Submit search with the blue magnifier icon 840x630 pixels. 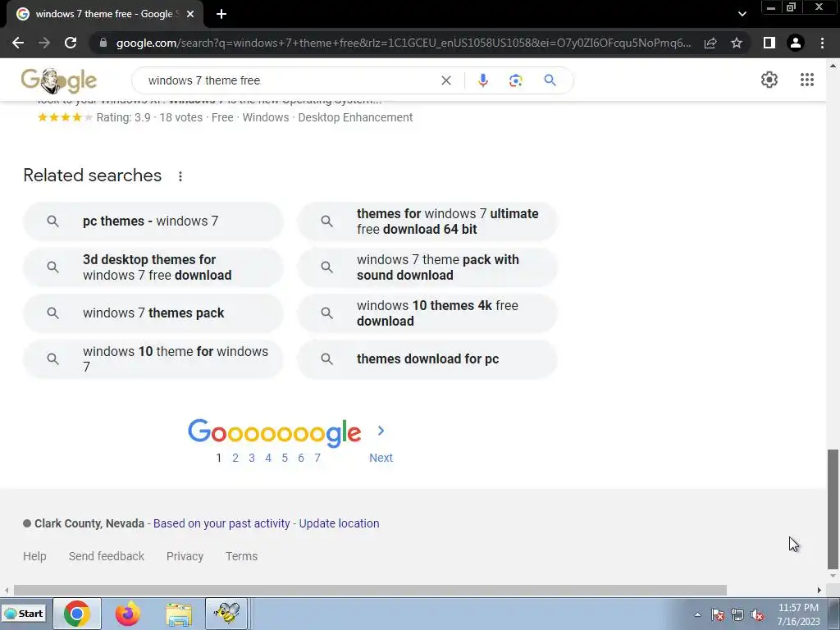coord(550,80)
